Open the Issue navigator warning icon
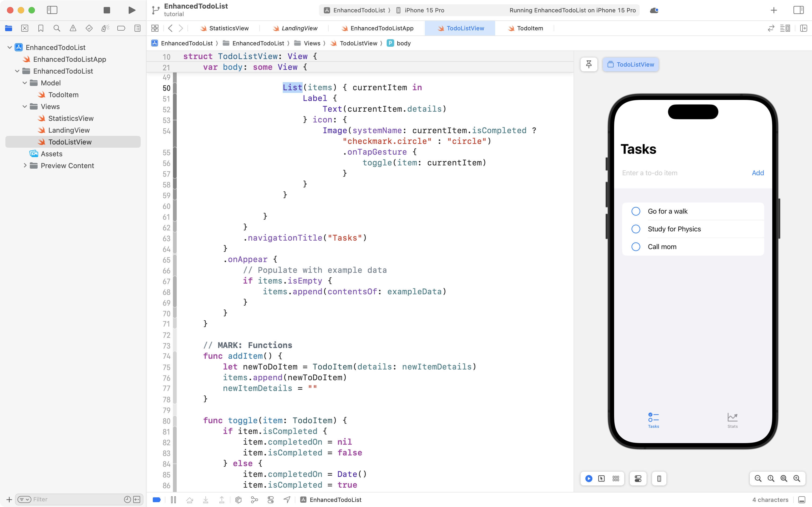 point(73,28)
